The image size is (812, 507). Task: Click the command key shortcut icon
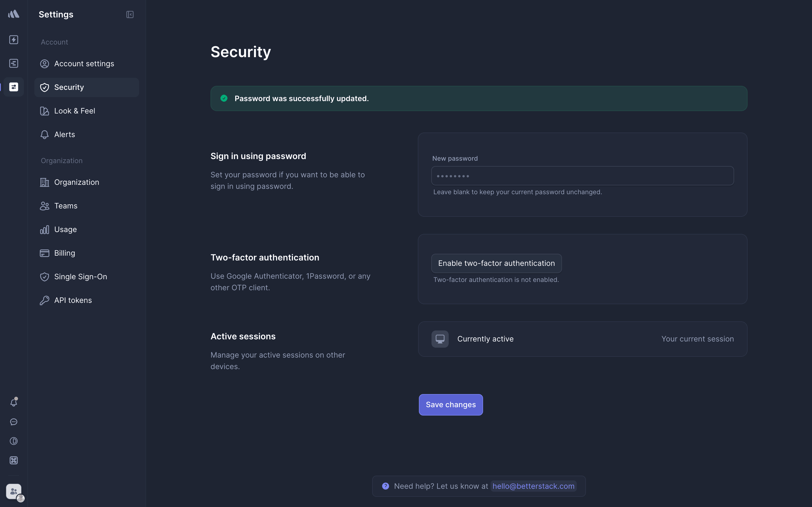pos(14,460)
